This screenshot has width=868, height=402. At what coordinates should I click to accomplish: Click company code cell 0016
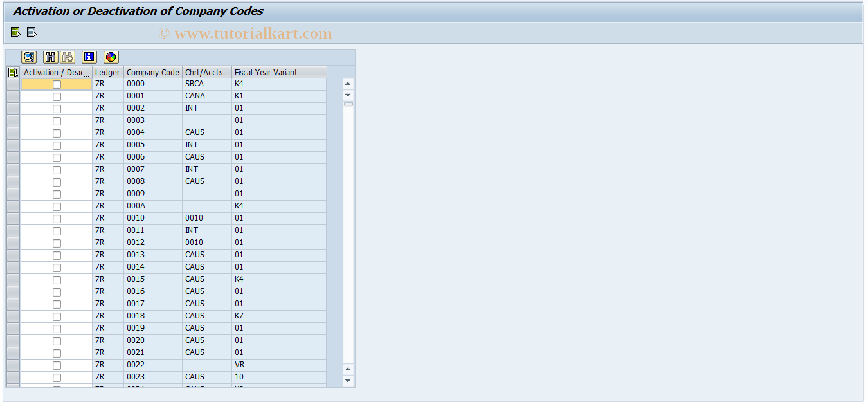[153, 292]
